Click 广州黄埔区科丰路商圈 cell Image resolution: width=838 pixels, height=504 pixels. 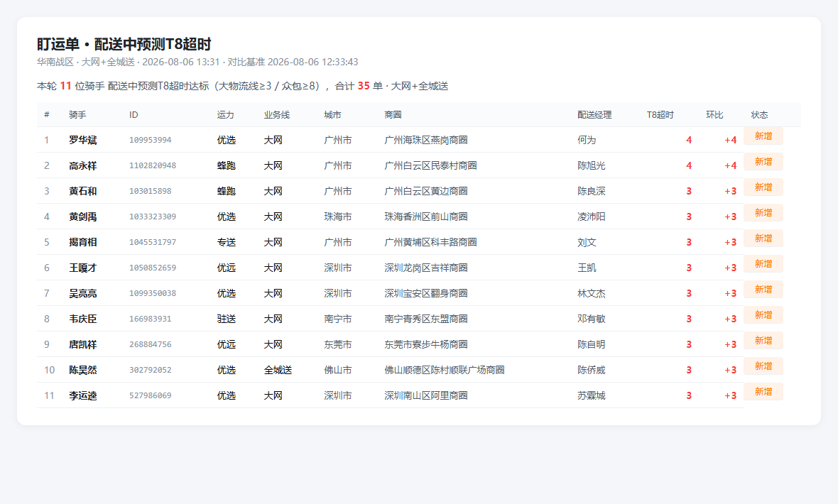coord(431,242)
